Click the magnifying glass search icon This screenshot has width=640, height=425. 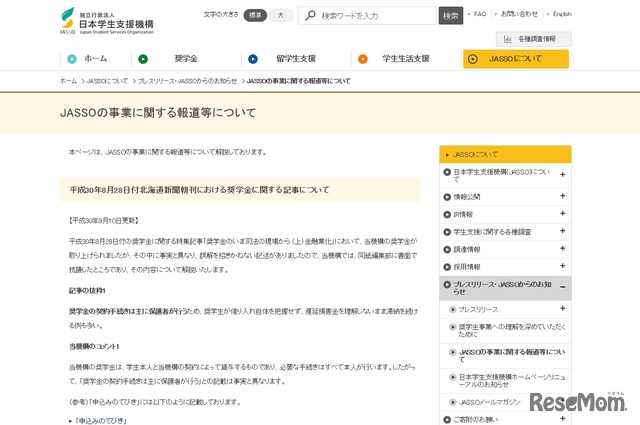[x=310, y=16]
